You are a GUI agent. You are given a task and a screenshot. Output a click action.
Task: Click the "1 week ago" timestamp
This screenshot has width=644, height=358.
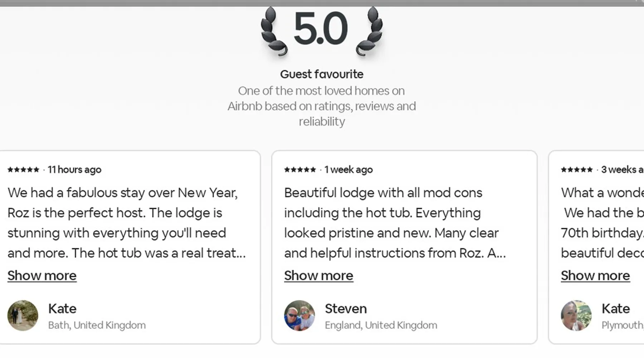(x=348, y=170)
